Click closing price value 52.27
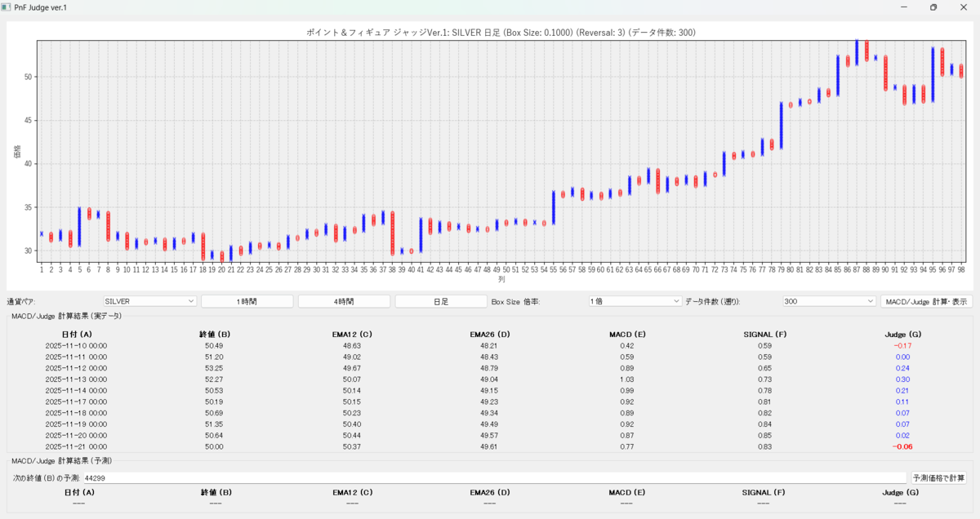The image size is (980, 519). coord(214,379)
